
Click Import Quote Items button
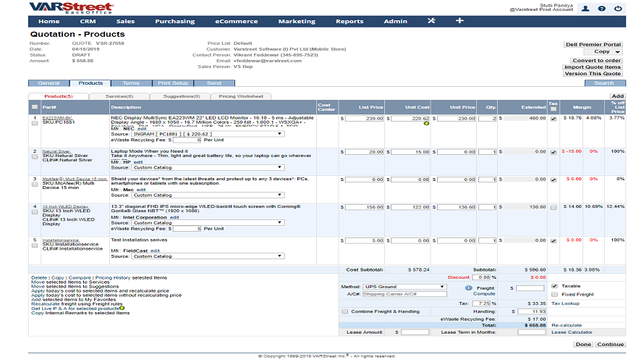592,67
